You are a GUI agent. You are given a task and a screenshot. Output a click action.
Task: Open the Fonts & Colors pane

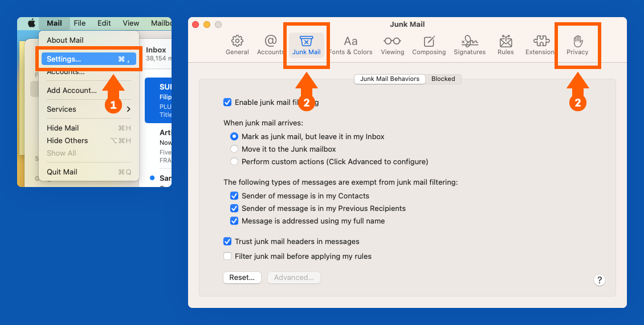pos(350,45)
